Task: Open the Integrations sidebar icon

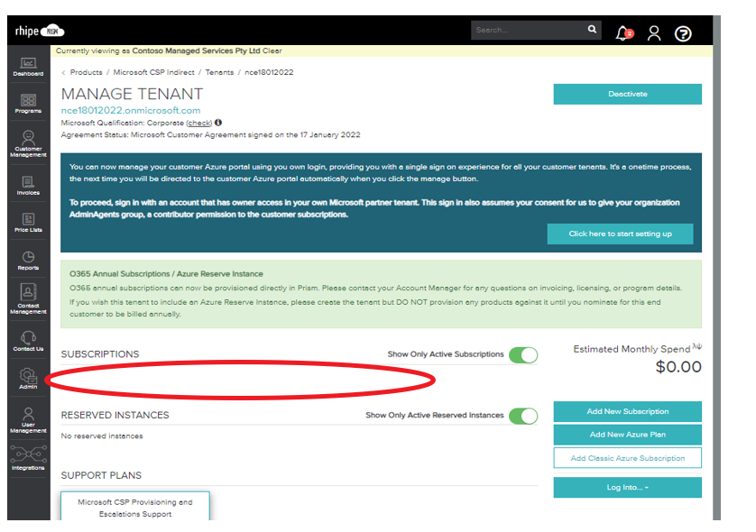Action: [29, 458]
